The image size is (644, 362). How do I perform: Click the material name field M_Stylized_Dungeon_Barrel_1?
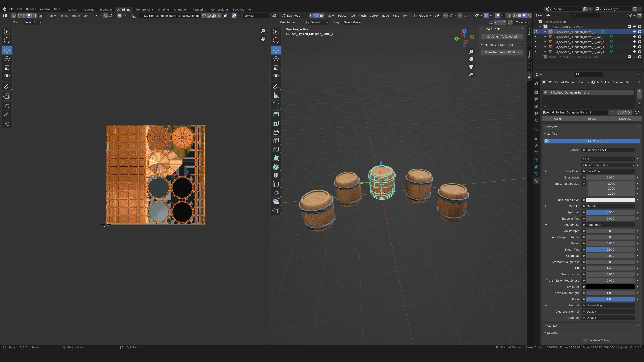tap(579, 112)
